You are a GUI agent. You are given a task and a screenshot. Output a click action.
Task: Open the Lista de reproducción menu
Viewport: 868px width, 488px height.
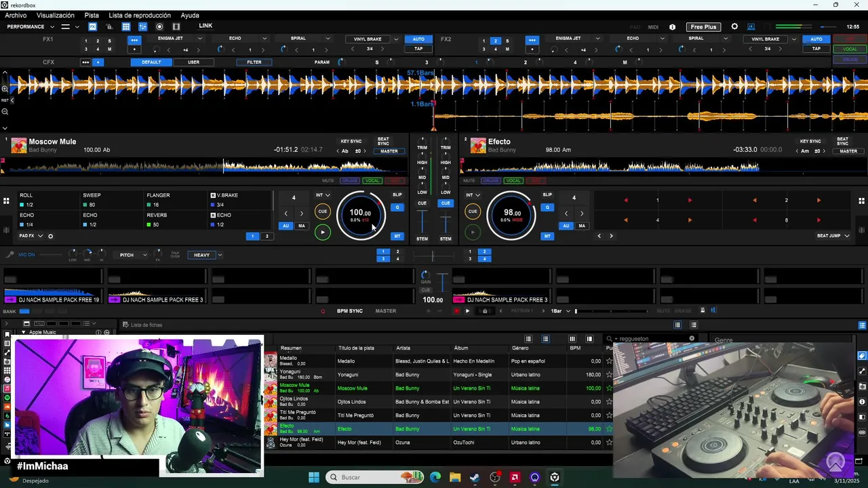140,15
